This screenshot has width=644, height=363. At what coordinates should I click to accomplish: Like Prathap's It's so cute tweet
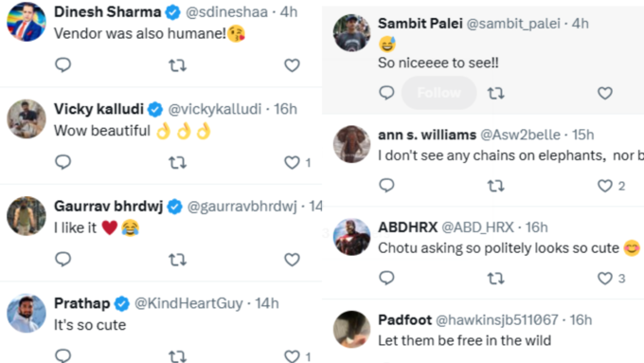pos(292,356)
